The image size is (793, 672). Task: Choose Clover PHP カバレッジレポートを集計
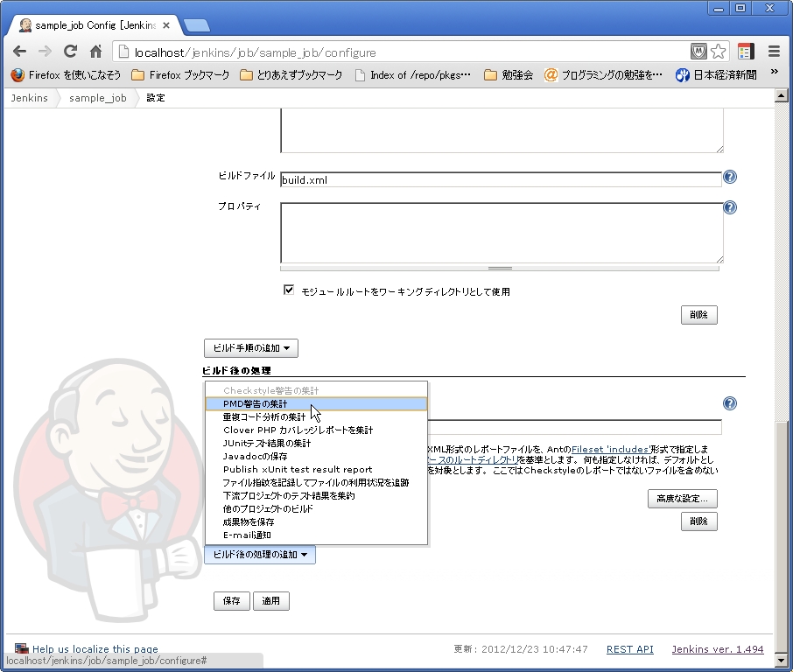(317, 430)
